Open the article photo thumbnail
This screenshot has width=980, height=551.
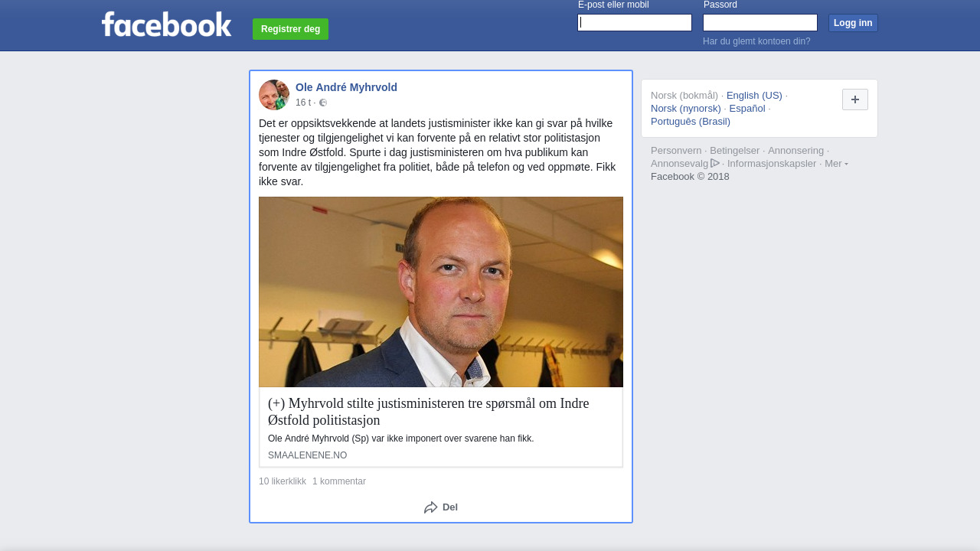(x=441, y=292)
